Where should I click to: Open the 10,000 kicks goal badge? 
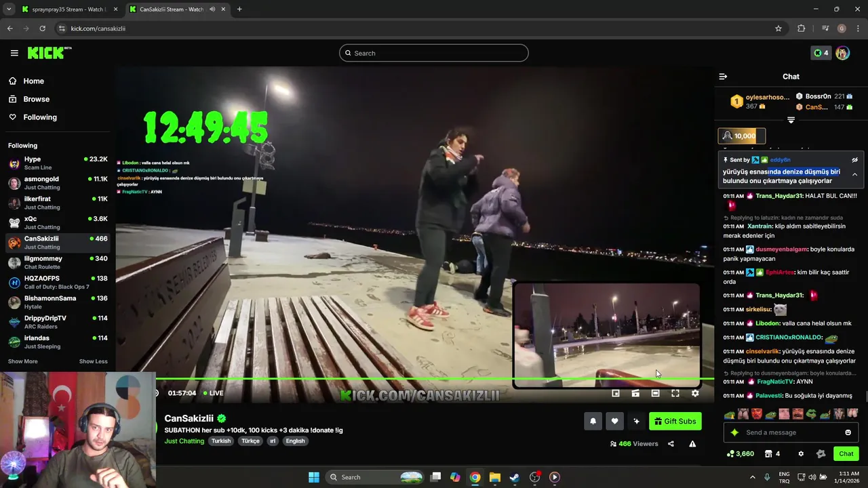(742, 136)
